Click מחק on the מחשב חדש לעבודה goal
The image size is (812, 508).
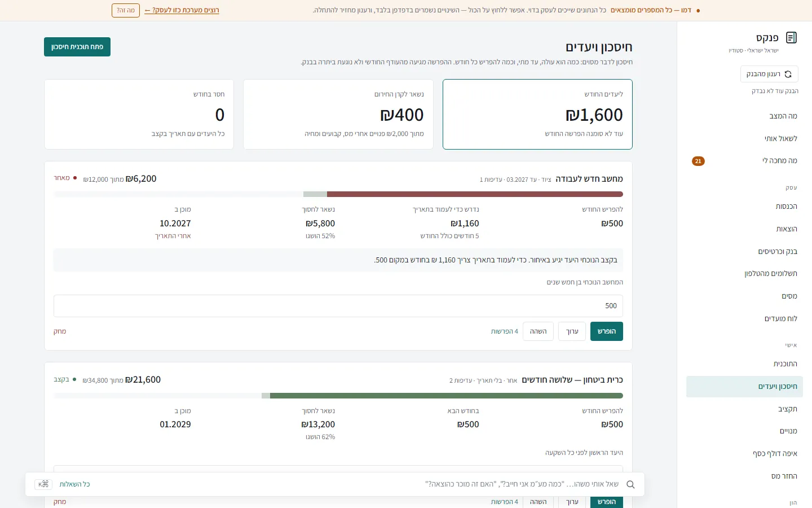coord(60,331)
